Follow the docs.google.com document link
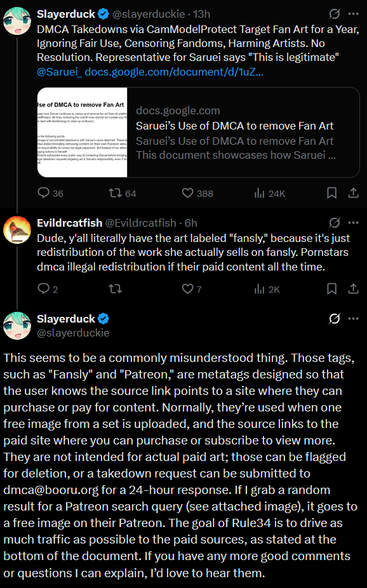 174,72
